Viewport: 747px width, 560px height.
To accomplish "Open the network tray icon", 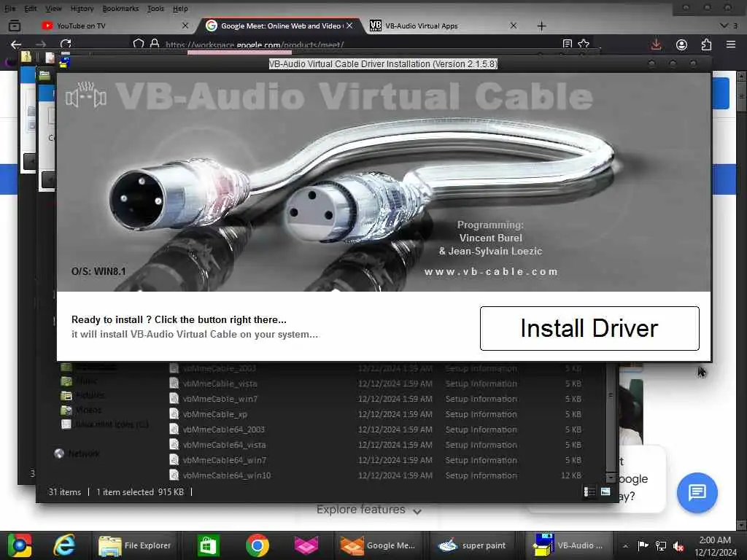I will [661, 545].
